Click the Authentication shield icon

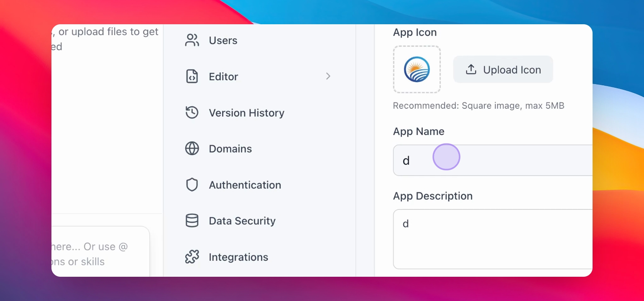click(192, 185)
